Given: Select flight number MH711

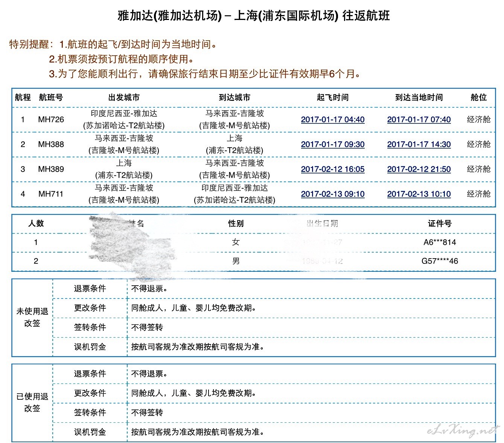Looking at the screenshot, I should pyautogui.click(x=51, y=194).
